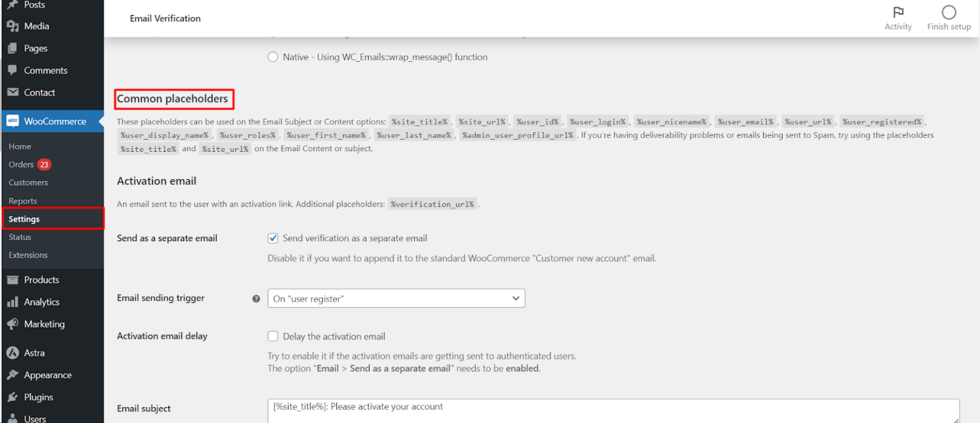Visit the Extensions page
Viewport: 980px width, 423px height.
28,254
